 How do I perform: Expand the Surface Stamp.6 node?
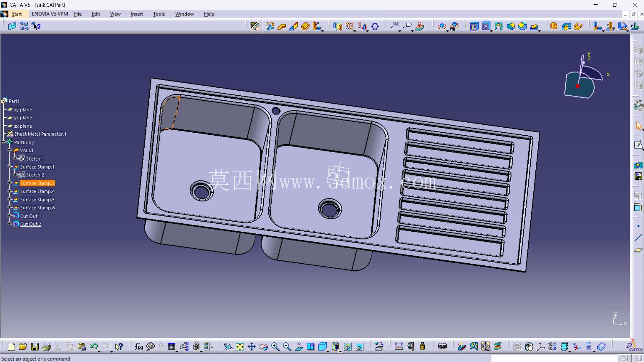(x=10, y=208)
